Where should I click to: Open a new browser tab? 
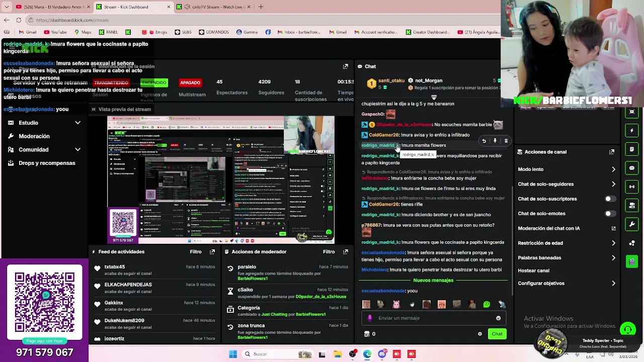(x=261, y=7)
